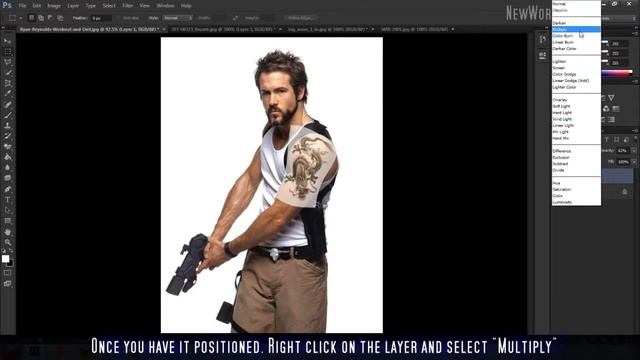This screenshot has height=360, width=640.
Task: Open the Edit menu
Action: click(x=37, y=6)
